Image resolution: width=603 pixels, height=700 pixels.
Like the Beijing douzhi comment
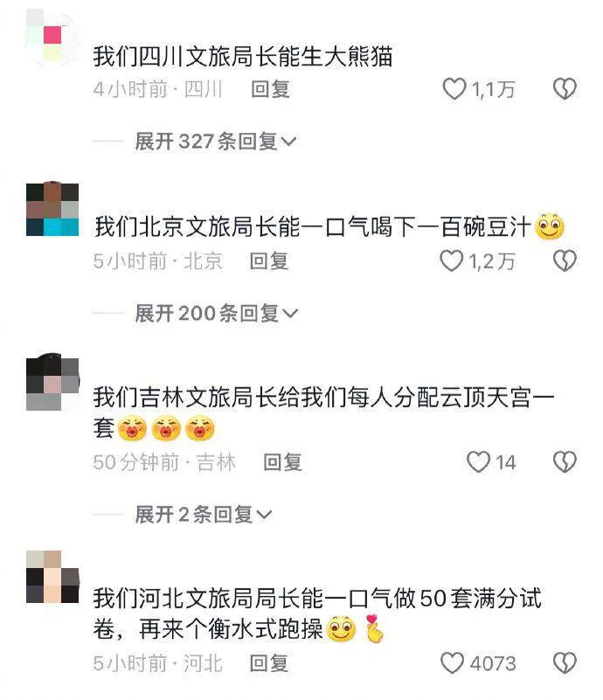(451, 260)
